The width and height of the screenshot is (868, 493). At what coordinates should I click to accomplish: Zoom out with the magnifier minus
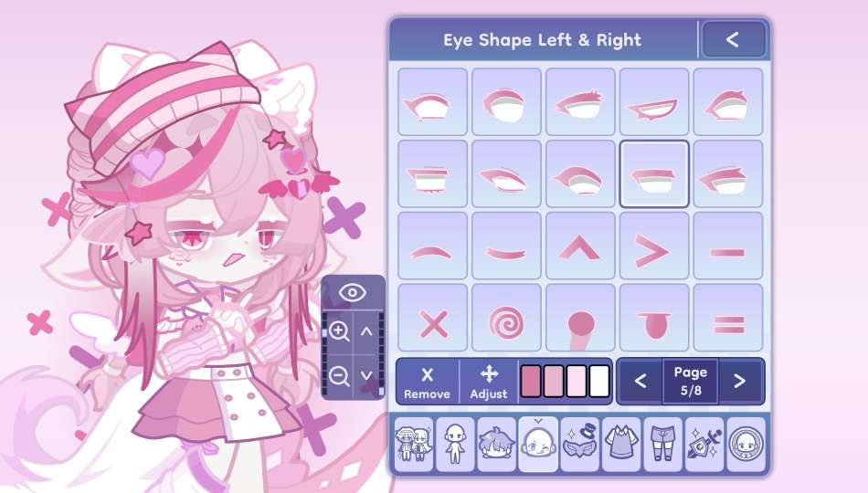[339, 376]
